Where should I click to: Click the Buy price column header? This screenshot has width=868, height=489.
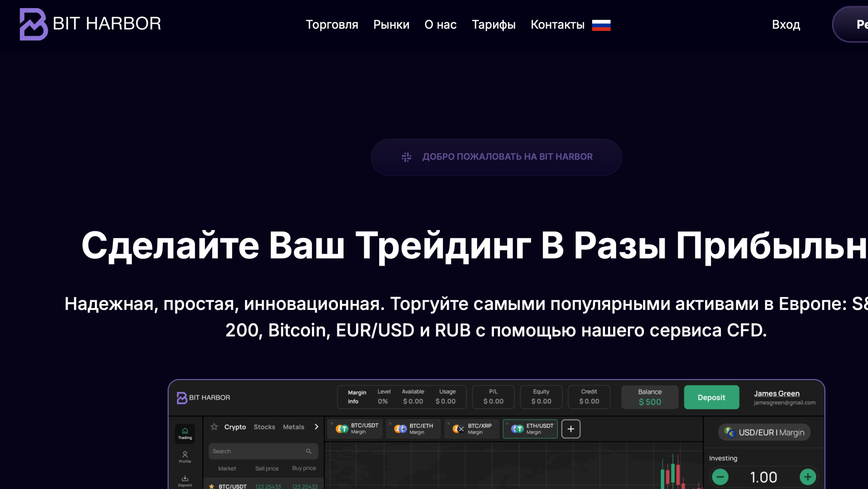304,468
